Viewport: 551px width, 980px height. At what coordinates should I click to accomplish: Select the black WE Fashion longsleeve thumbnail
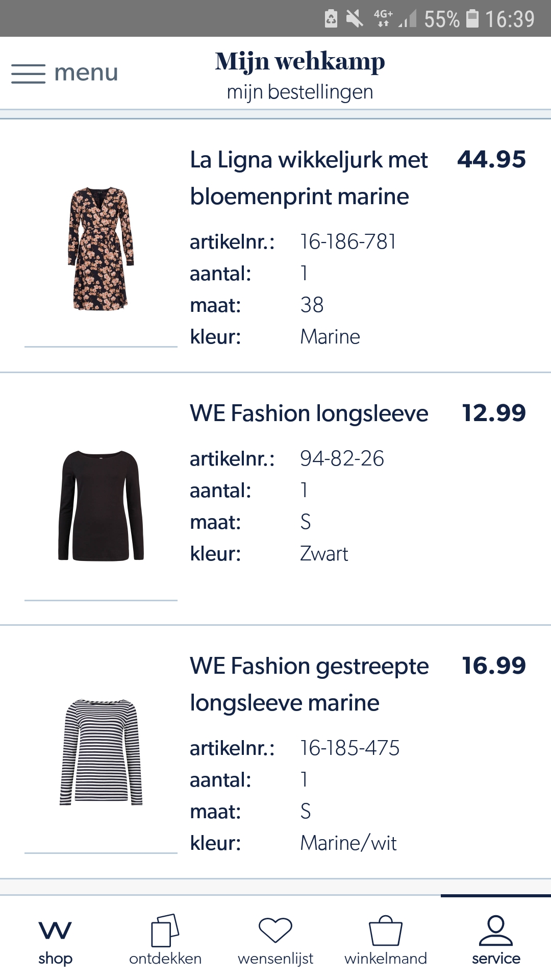[x=101, y=505]
